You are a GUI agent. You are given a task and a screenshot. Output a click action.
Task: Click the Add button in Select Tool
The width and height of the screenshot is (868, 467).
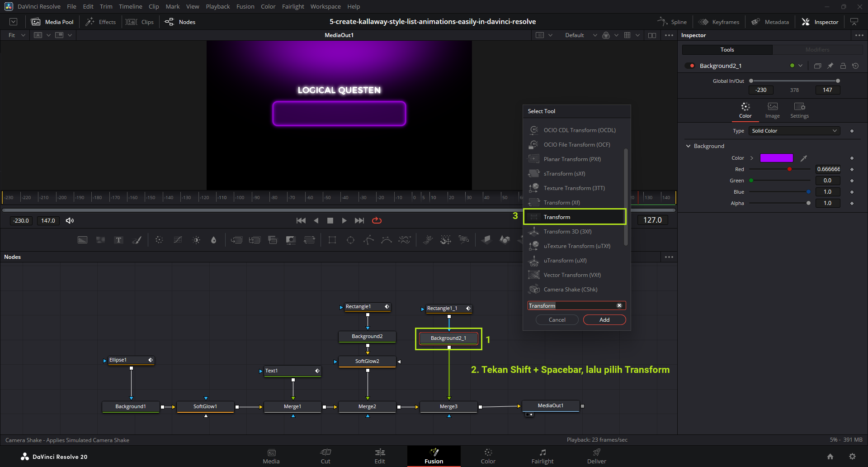[604, 320]
